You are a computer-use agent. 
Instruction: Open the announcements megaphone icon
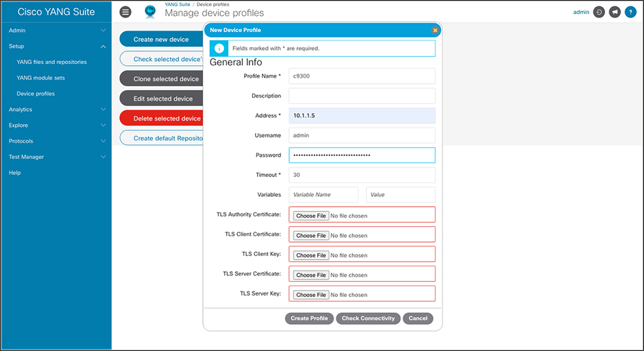point(614,12)
